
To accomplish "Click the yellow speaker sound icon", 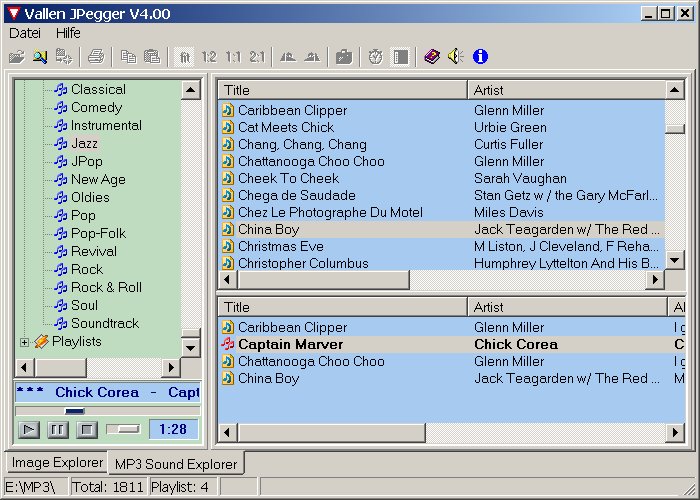I will [x=456, y=57].
